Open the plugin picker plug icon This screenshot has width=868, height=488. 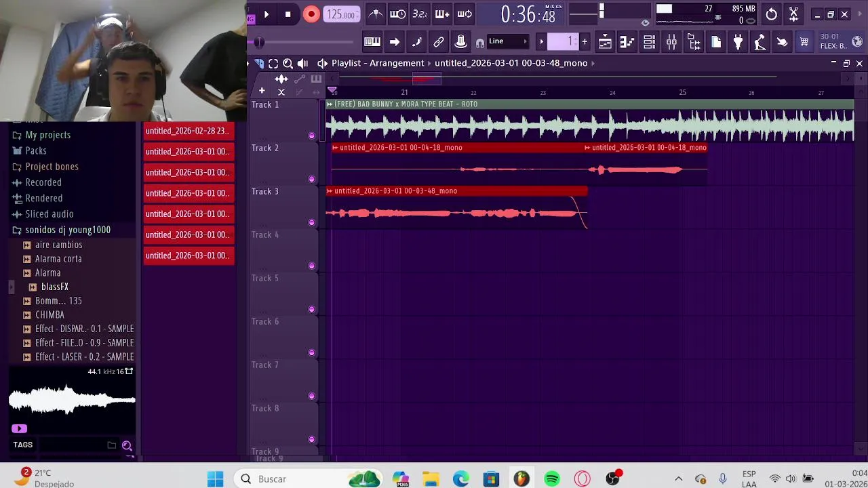738,42
